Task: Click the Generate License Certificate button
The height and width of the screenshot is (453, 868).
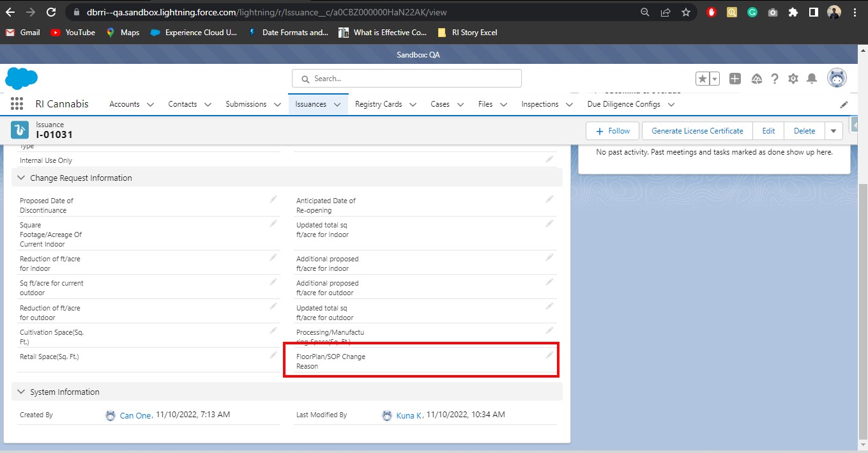Action: [x=697, y=130]
